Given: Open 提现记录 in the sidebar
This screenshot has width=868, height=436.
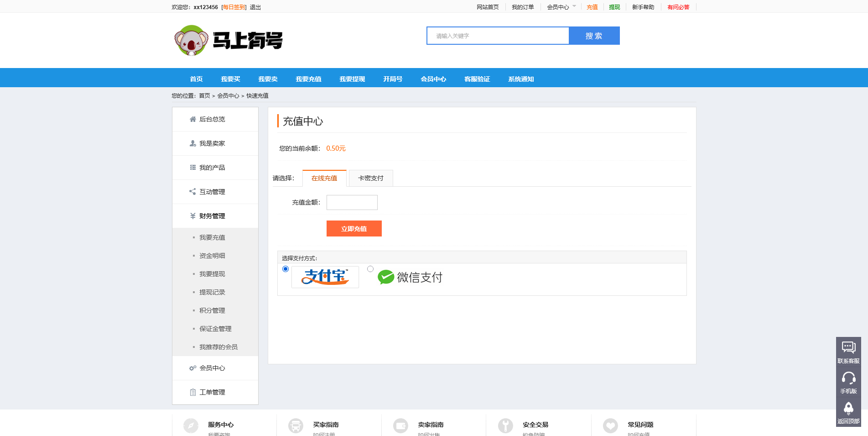Looking at the screenshot, I should [212, 292].
